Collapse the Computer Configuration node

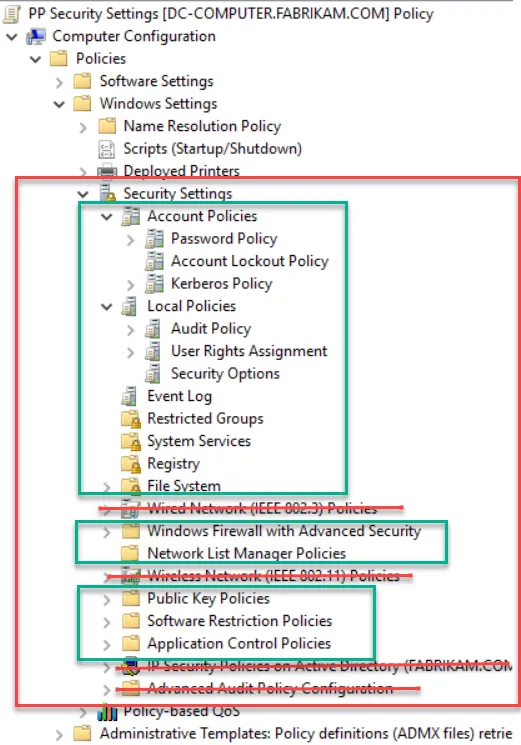point(12,36)
